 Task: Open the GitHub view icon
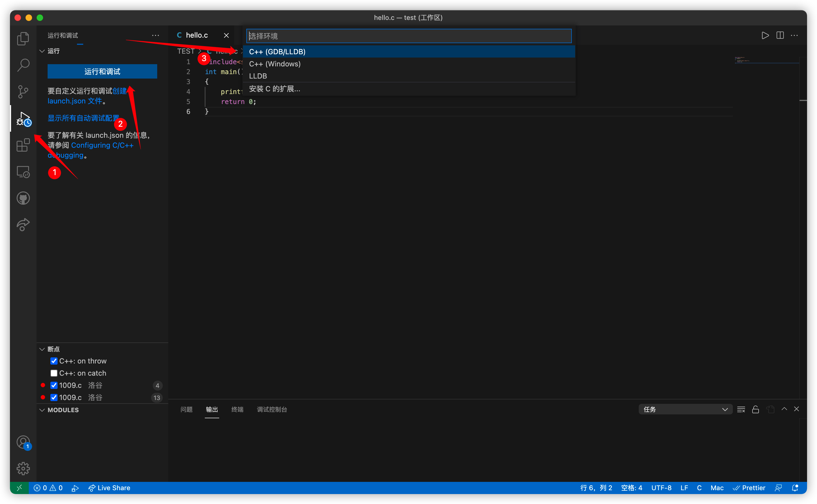tap(23, 198)
